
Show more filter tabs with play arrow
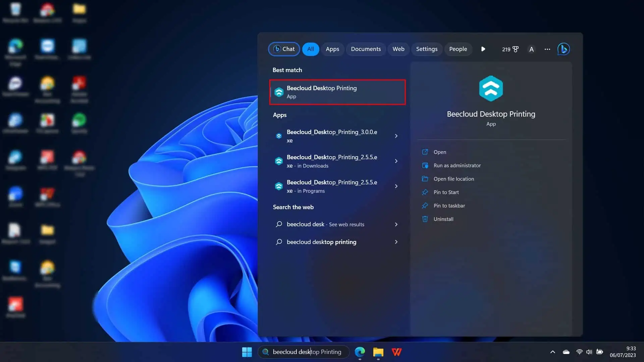[x=483, y=49]
